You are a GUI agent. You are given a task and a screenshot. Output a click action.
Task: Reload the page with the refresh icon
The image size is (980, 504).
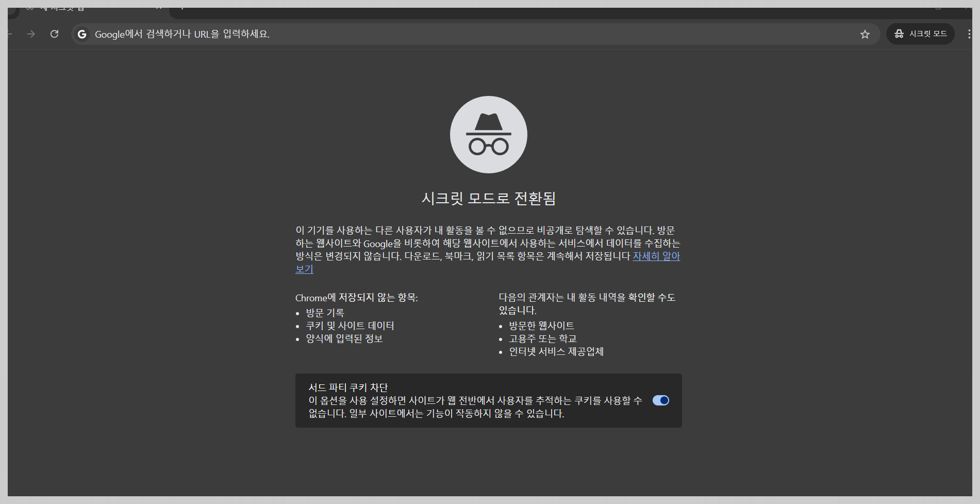point(54,34)
